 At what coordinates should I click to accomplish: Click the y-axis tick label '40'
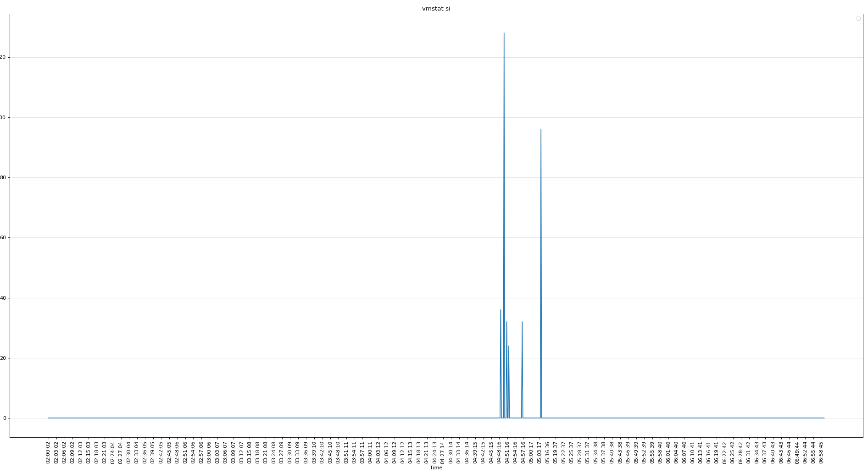[x=3, y=298]
